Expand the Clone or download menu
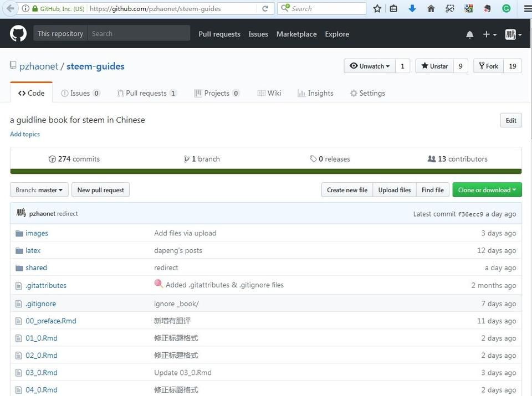 pos(487,190)
